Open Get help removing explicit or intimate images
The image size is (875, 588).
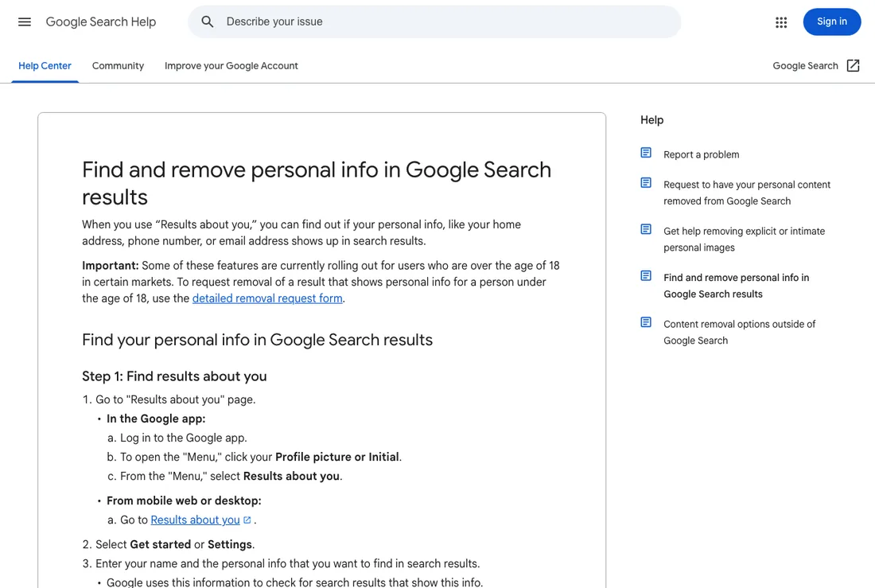click(744, 239)
